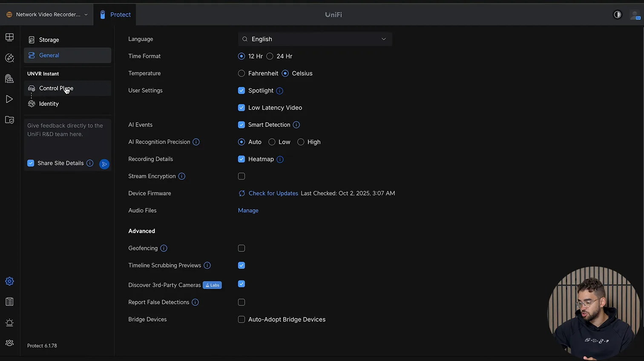Click the info icon beside Geofencing
This screenshot has height=361, width=644.
click(164, 248)
